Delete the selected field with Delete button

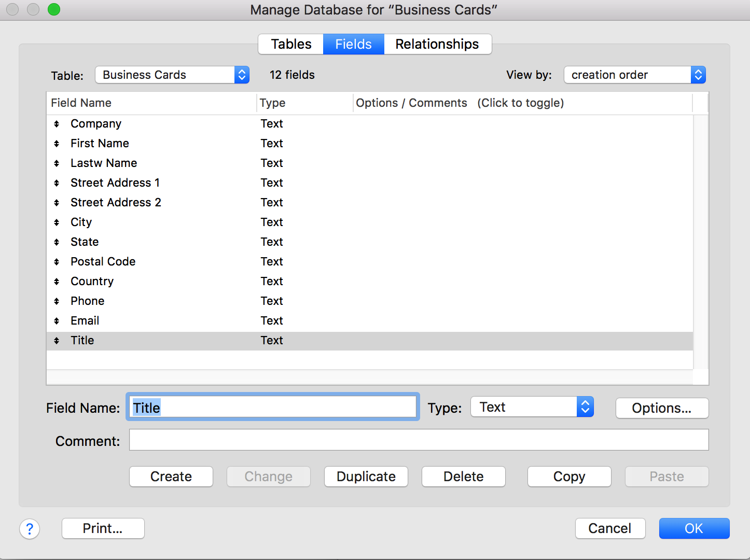click(464, 477)
